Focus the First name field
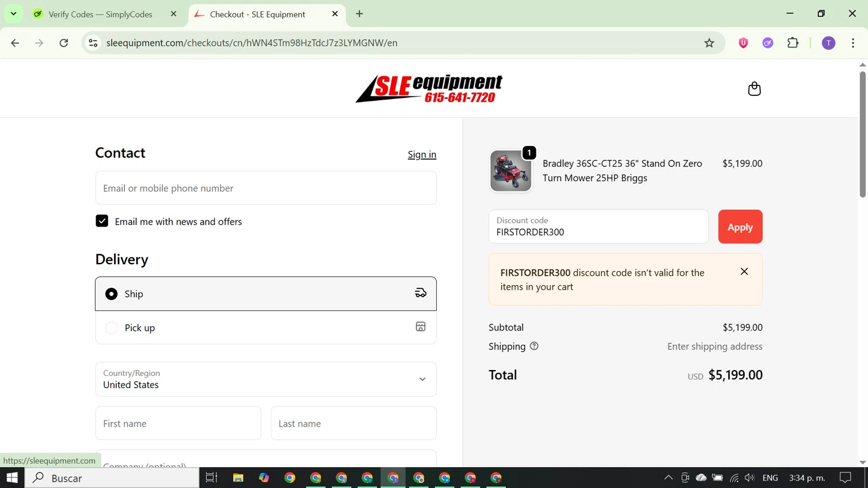Image resolution: width=868 pixels, height=488 pixels. coord(178,423)
